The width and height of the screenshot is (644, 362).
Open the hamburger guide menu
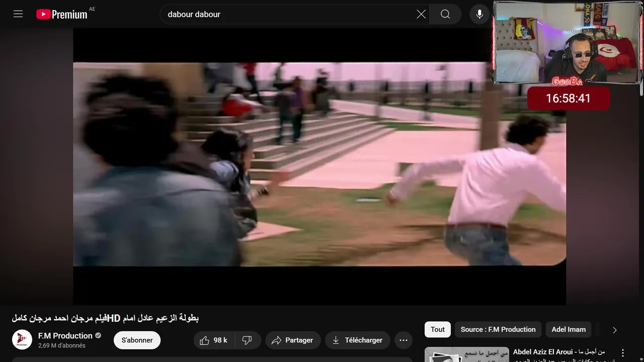click(18, 14)
